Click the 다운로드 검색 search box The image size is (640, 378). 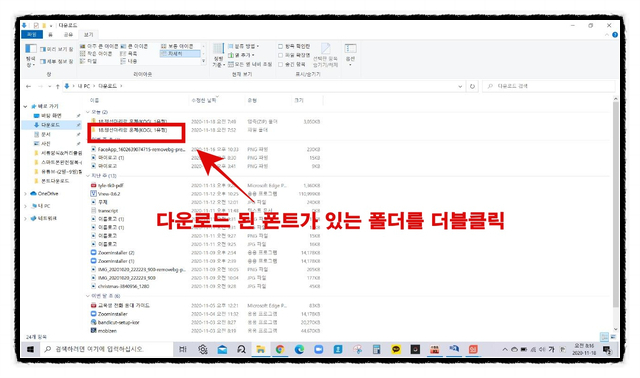[549, 86]
